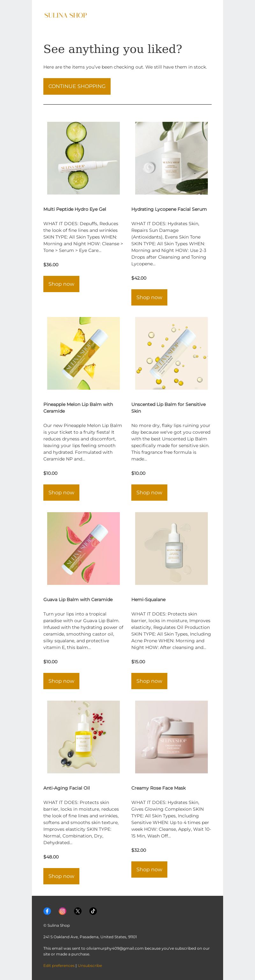Shop now for Hydrating Lycopene Facial Serum
Viewport: 255px width, 980px height.
(x=149, y=297)
